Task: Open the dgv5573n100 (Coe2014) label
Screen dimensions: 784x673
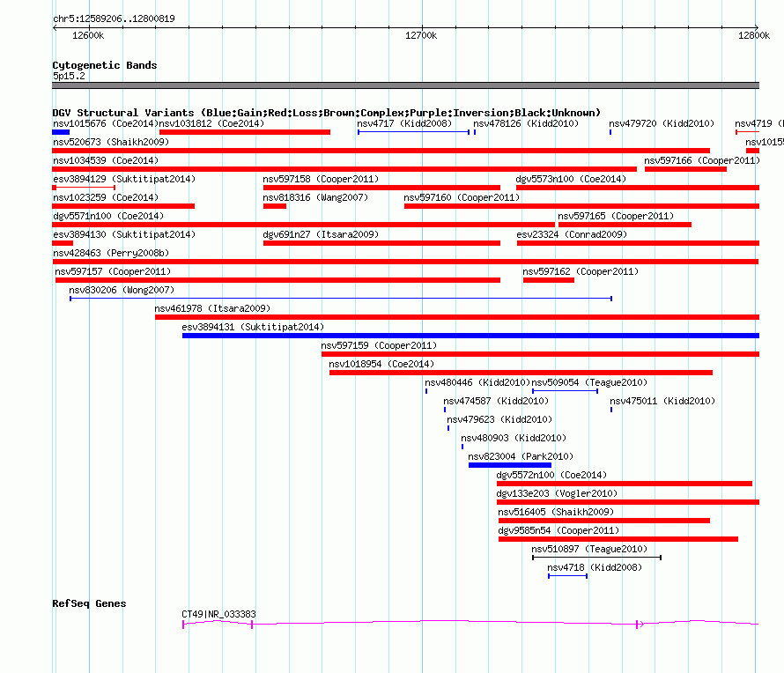Action: 571,179
